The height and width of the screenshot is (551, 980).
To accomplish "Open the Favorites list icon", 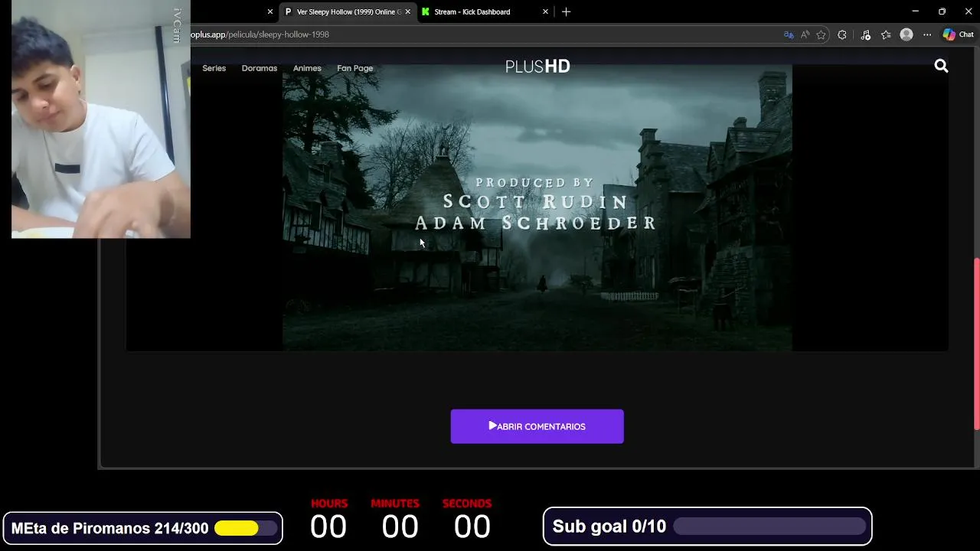I will click(x=886, y=34).
